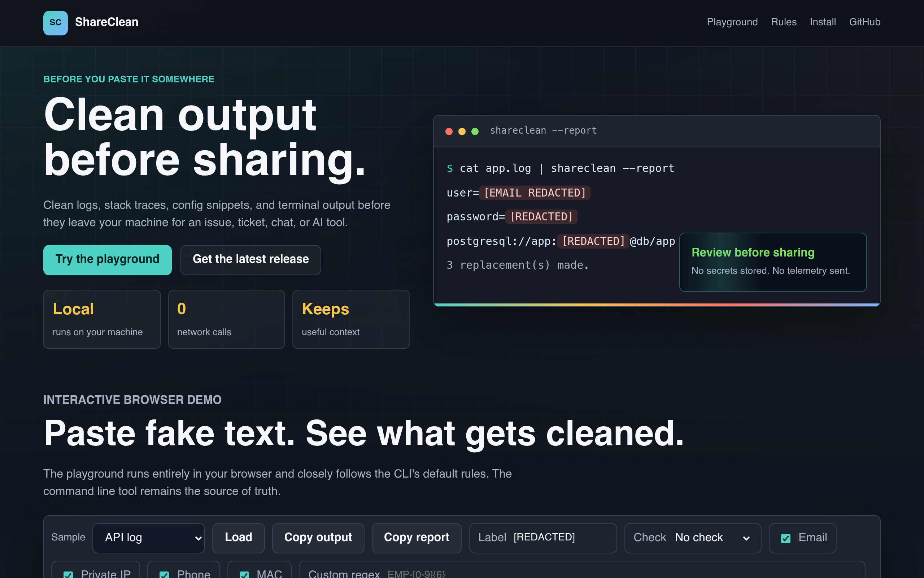Click the password= [REDACTED] tag
The image size is (924, 578).
[x=541, y=217]
